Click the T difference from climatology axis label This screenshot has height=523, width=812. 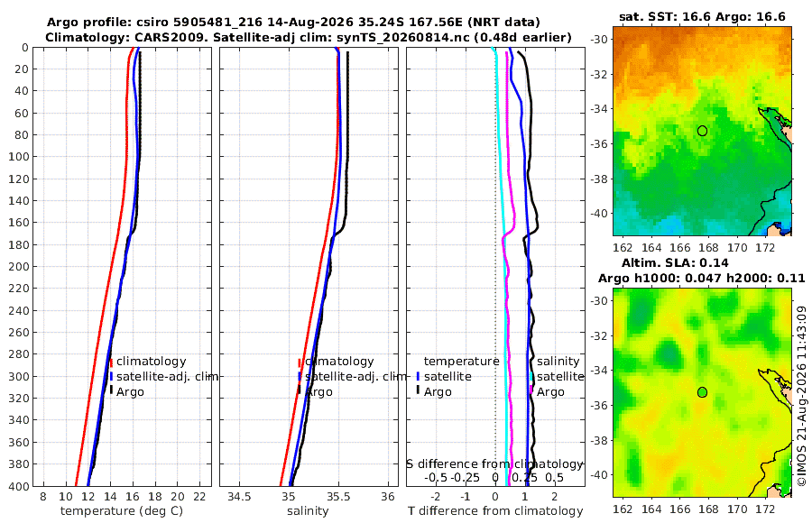coord(495,511)
